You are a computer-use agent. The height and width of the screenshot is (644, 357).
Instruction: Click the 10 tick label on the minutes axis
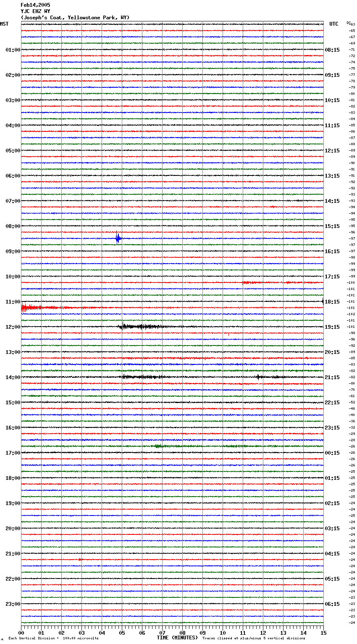coord(223,633)
